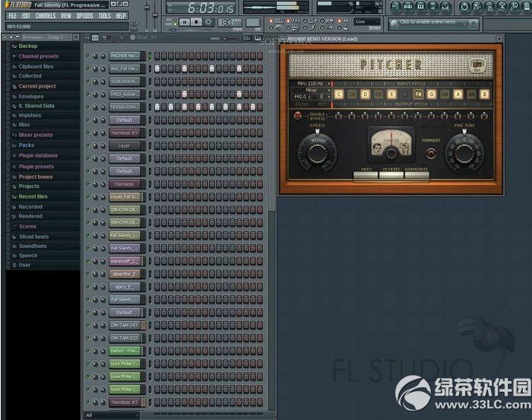Select the werewolf_C channel button
This screenshot has width=532, height=420.
(125, 261)
